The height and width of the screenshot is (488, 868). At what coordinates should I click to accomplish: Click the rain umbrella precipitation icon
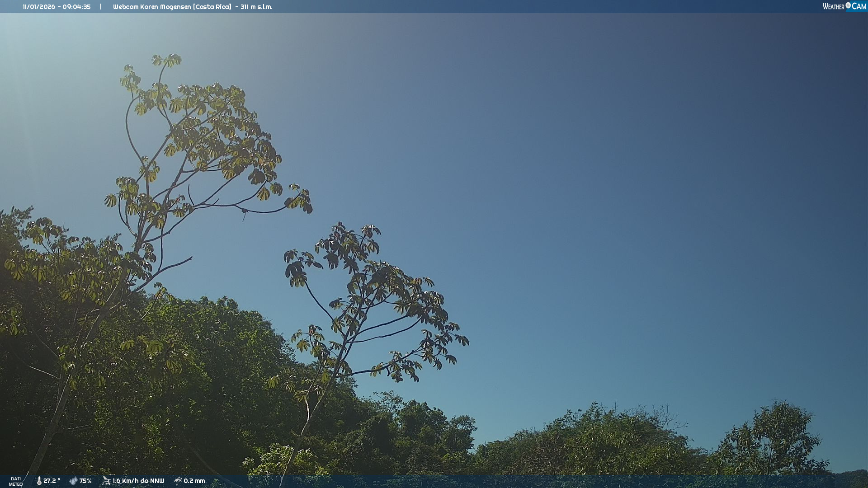click(178, 481)
